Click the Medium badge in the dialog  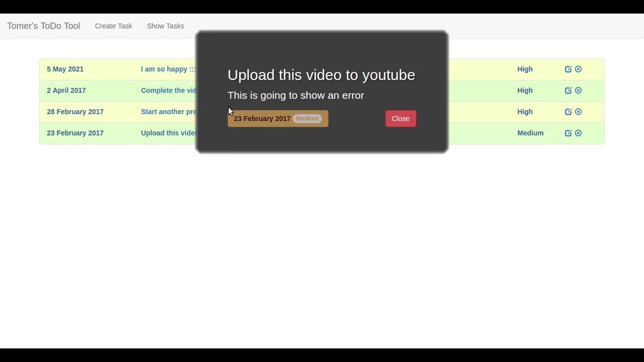coord(307,119)
